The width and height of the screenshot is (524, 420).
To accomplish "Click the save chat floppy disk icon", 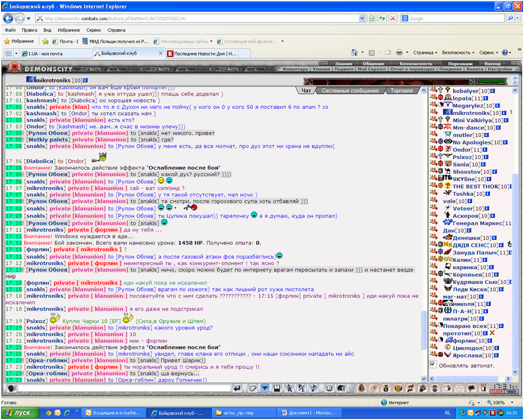I will pos(276,388).
